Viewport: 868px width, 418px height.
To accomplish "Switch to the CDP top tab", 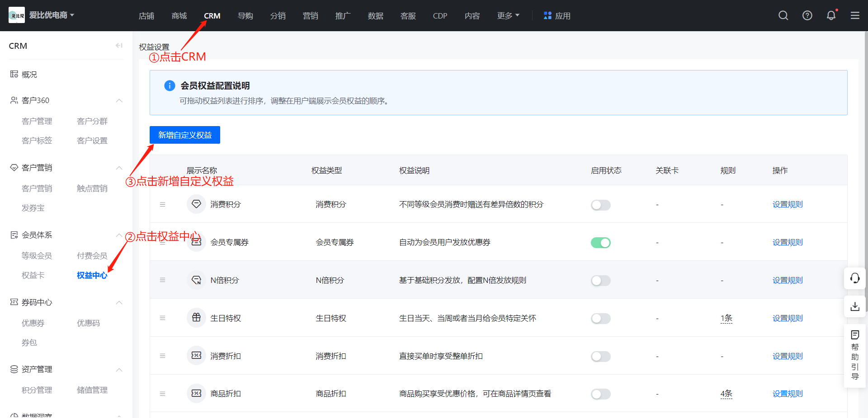I will 440,16.
